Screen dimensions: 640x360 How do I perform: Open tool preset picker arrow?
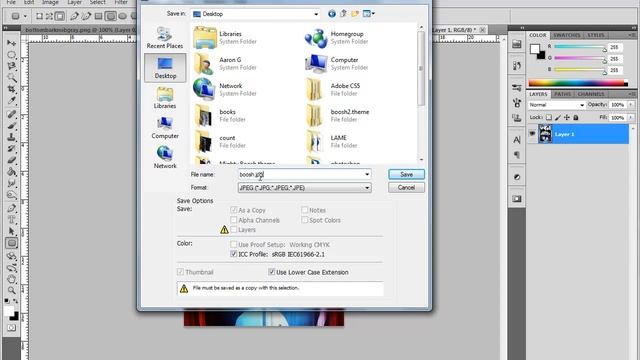point(25,16)
